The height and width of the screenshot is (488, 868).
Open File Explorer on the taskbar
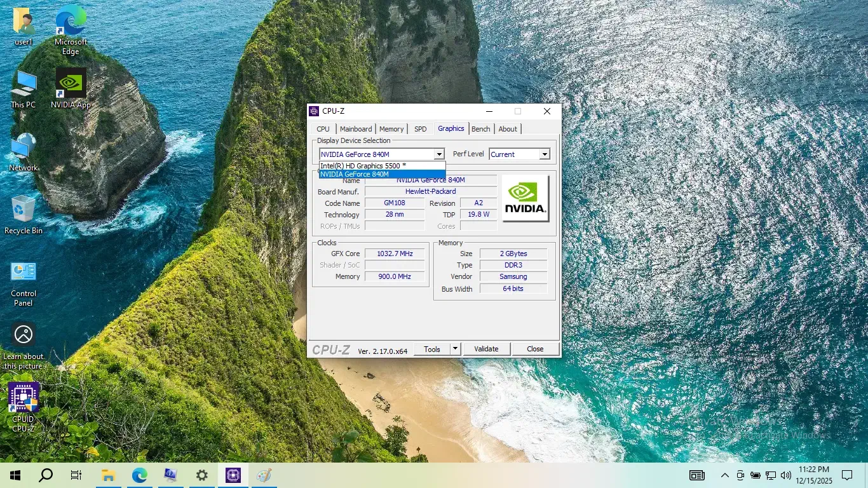pyautogui.click(x=108, y=475)
